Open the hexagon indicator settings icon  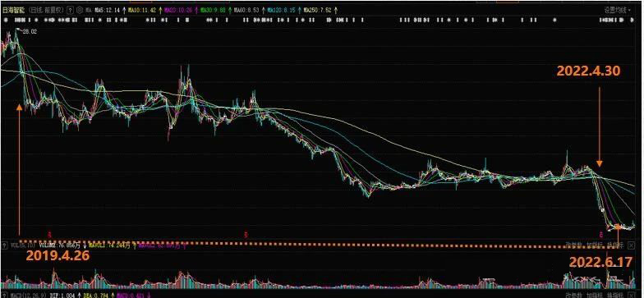pos(79,10)
